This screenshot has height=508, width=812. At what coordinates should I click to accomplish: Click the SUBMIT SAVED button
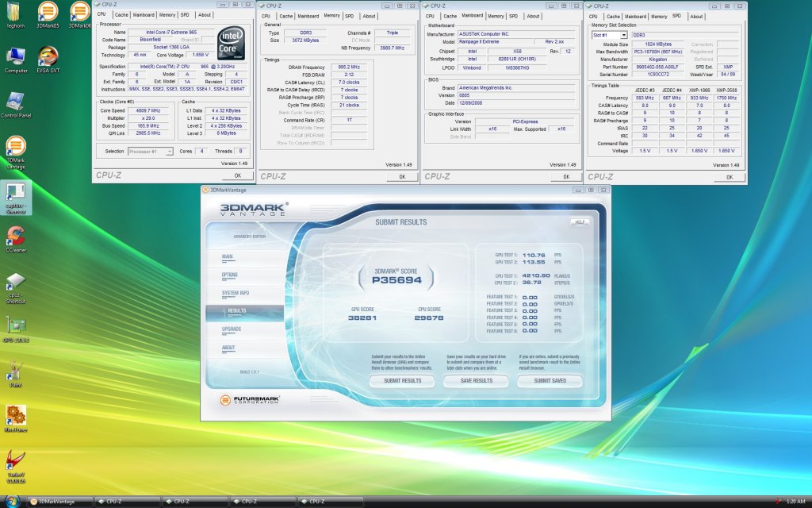coord(550,381)
